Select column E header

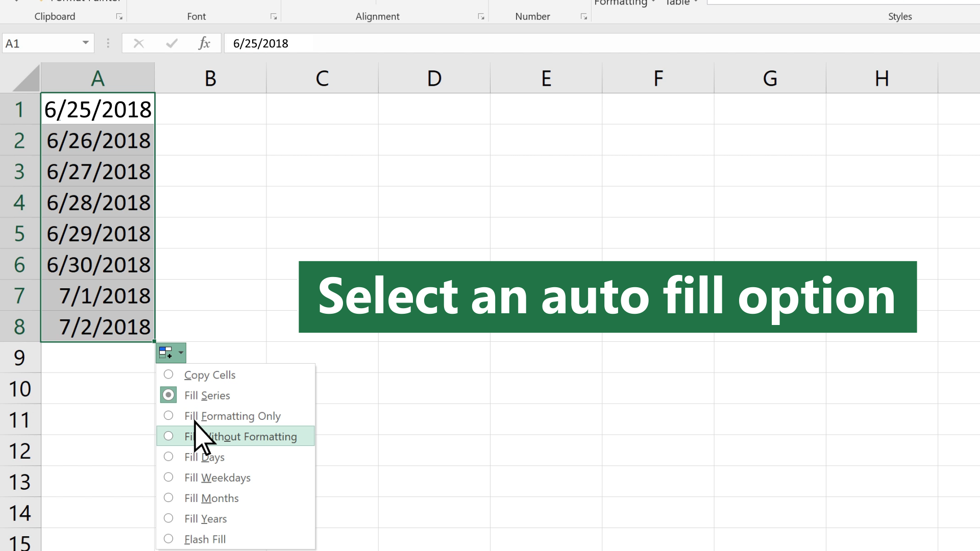(546, 78)
